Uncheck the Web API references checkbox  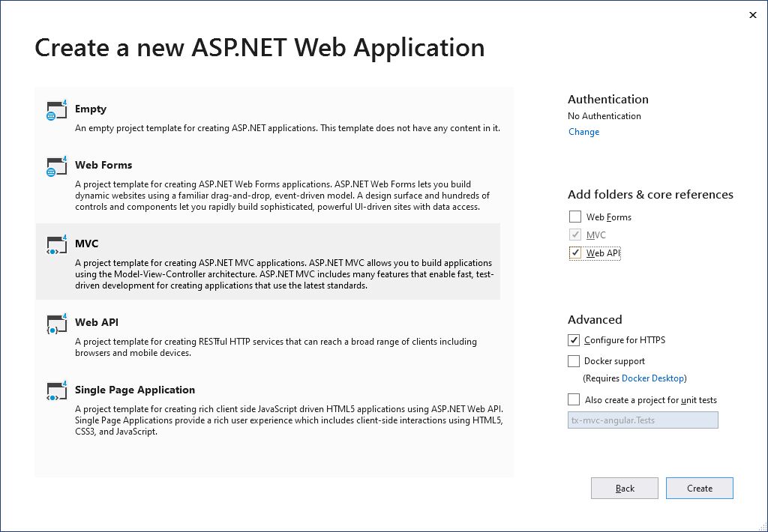click(575, 253)
